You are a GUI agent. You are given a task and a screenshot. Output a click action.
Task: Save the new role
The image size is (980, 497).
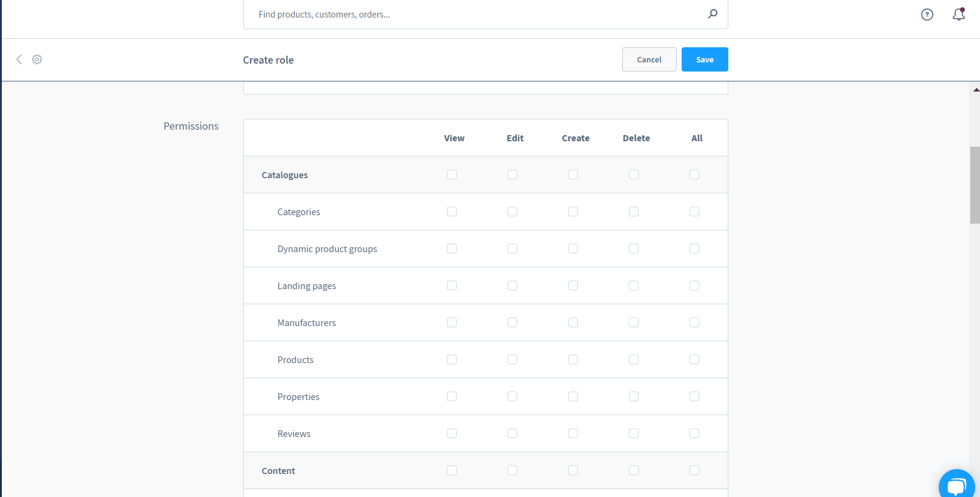click(705, 59)
